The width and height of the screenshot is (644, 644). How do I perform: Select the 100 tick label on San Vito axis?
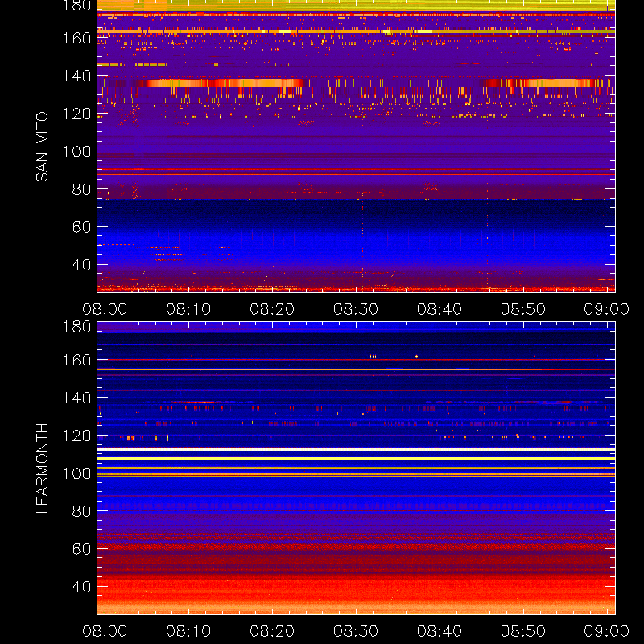[76, 151]
